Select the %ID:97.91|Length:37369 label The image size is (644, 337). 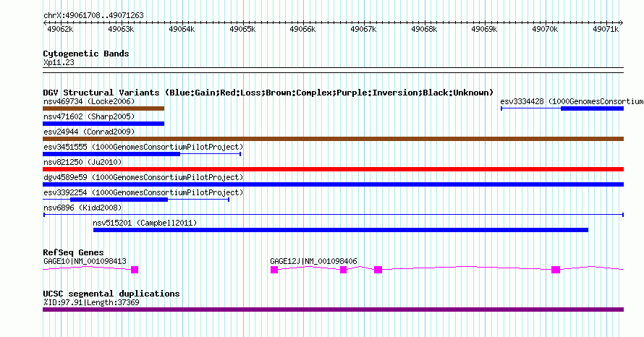tap(91, 302)
